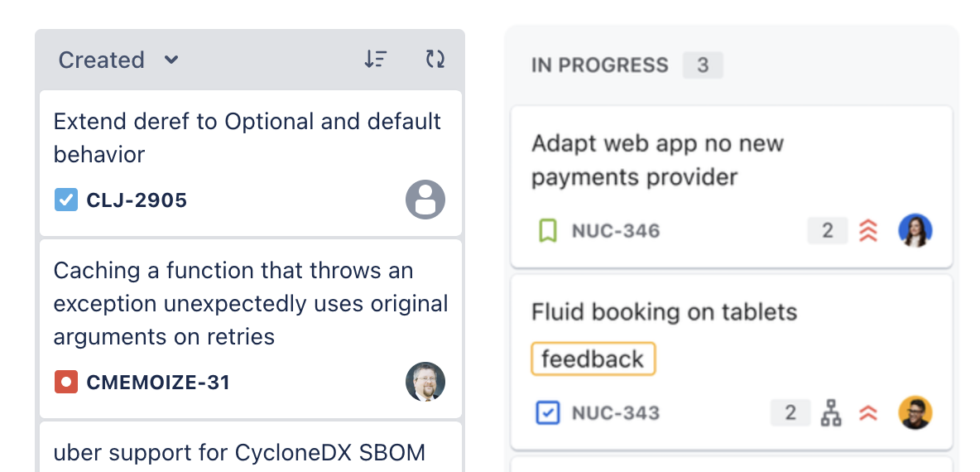The width and height of the screenshot is (980, 472).
Task: Click the red bug icon beside CMEMOIZE-31
Action: (x=65, y=382)
